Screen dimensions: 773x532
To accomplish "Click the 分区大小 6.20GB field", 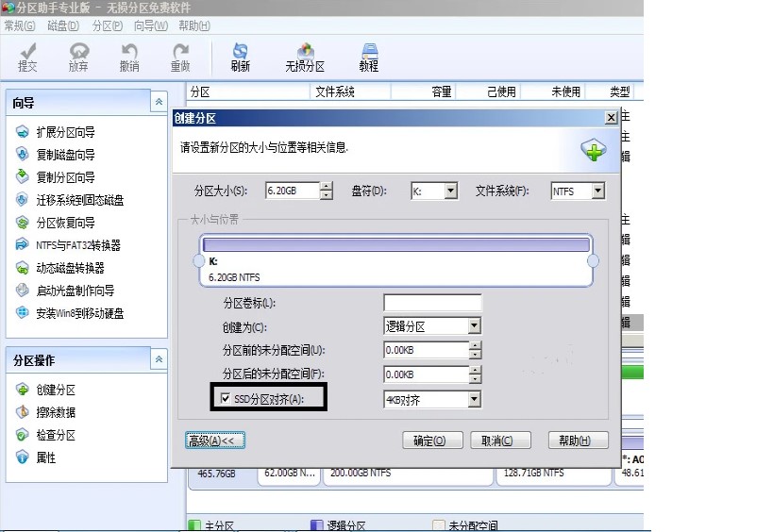I will point(293,191).
